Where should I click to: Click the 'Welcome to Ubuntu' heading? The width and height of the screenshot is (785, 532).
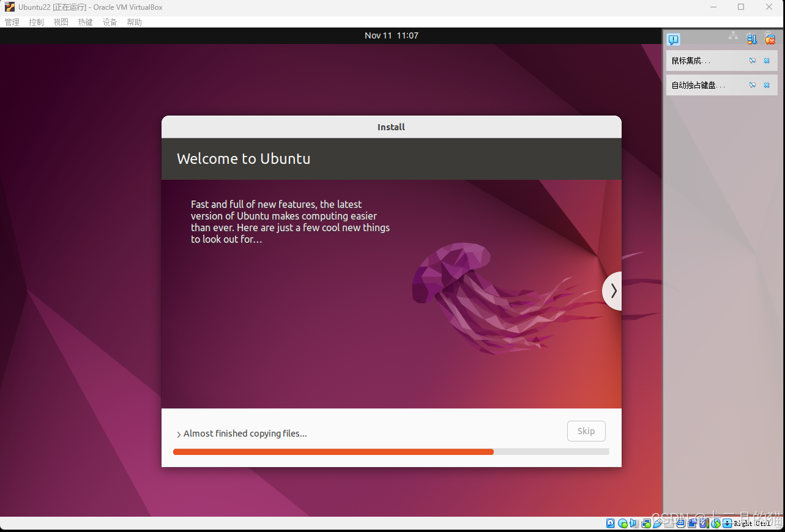(x=244, y=159)
